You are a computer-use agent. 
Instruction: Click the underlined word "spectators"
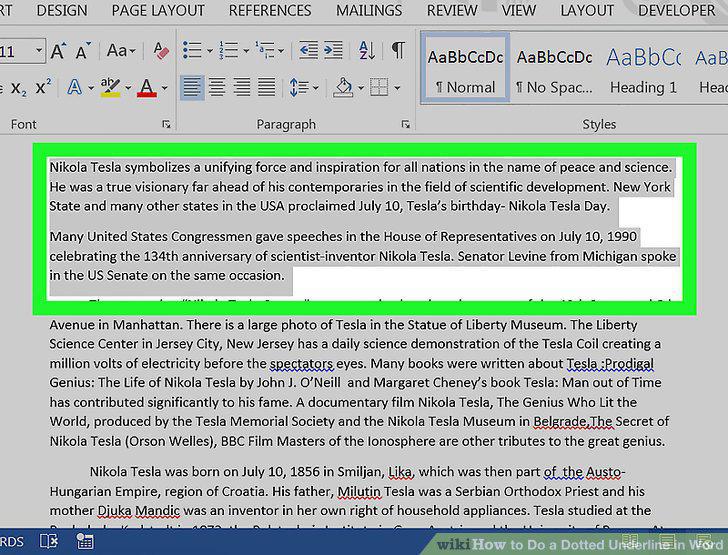(301, 364)
